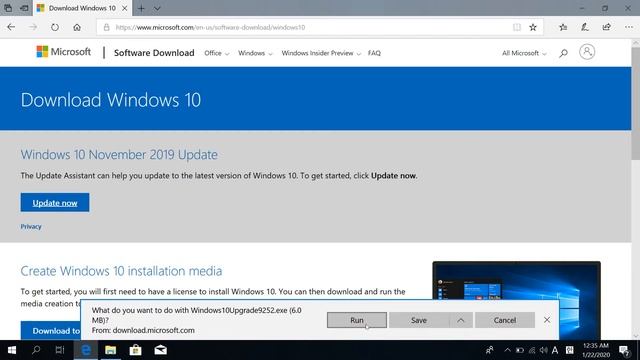Open File Explorer from taskbar
Viewport: 640px width, 360px height.
click(111, 350)
